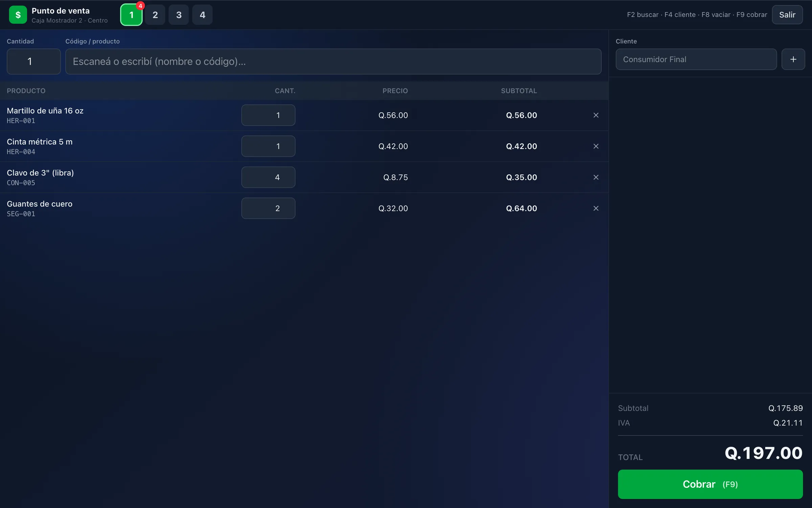Edit quantity for Martillo de uña
Screen dimensions: 812x508
click(x=268, y=115)
